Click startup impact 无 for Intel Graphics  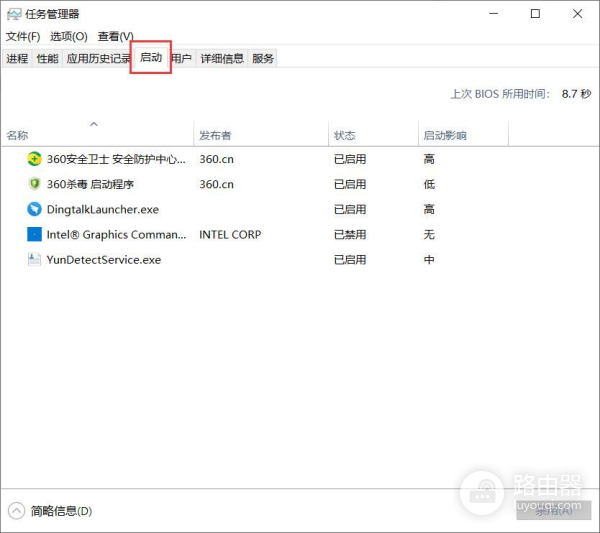(429, 234)
